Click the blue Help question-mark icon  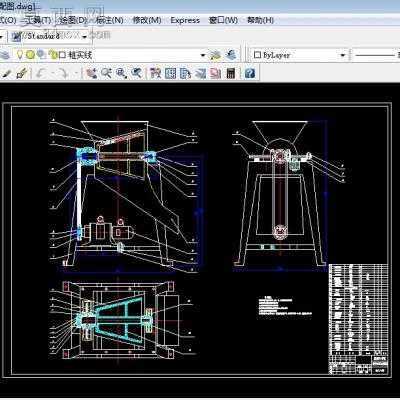click(250, 73)
